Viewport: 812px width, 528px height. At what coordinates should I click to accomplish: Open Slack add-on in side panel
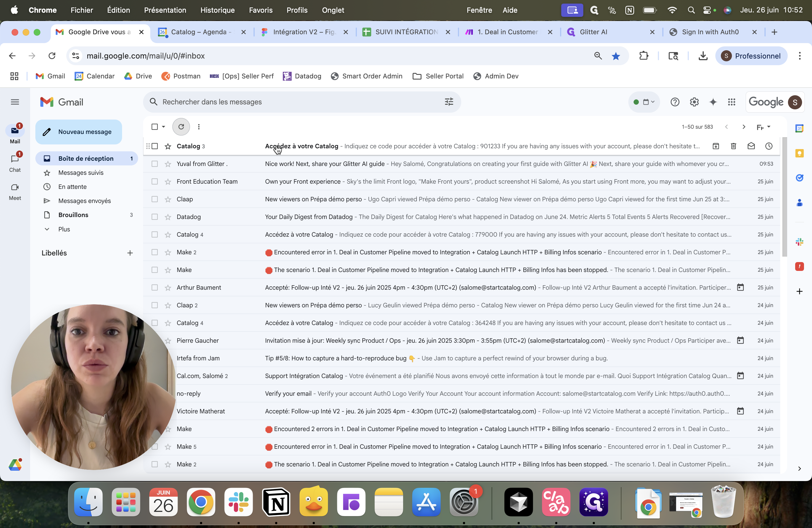point(799,242)
